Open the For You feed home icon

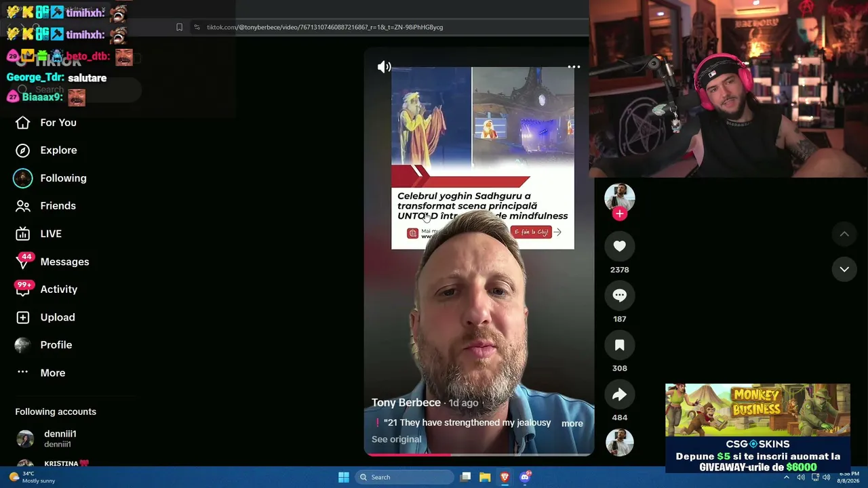click(x=22, y=123)
